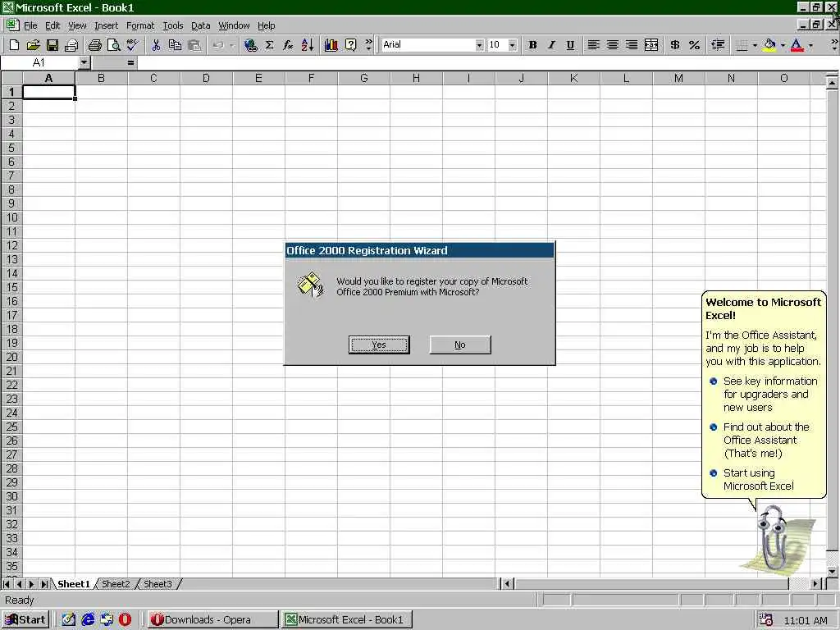
Task: Open the Insert menu
Action: 106,25
